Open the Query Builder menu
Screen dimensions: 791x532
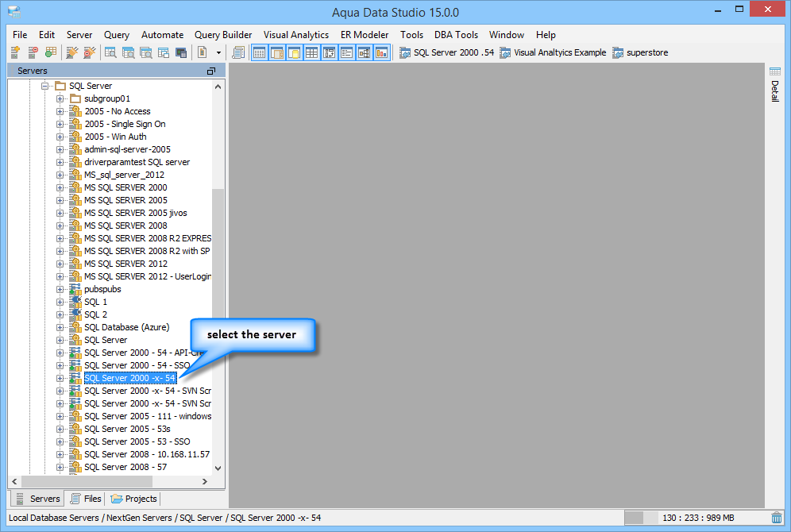click(223, 35)
